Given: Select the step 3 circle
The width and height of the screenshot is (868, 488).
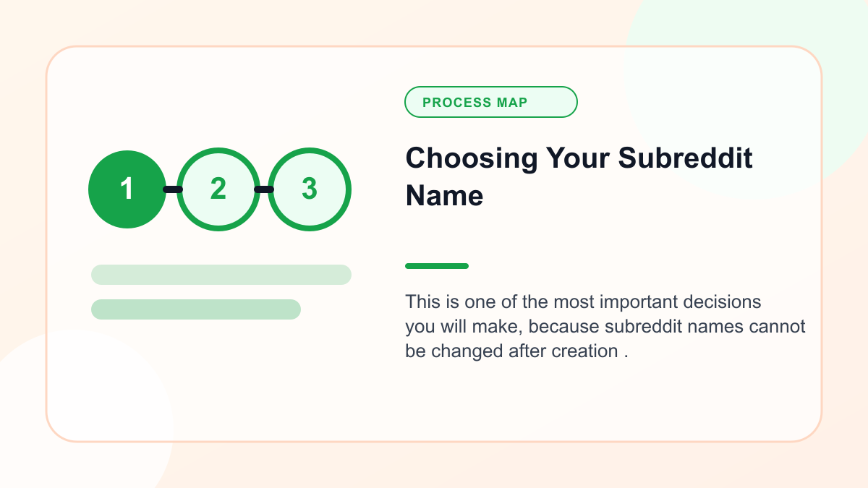Looking at the screenshot, I should point(310,189).
